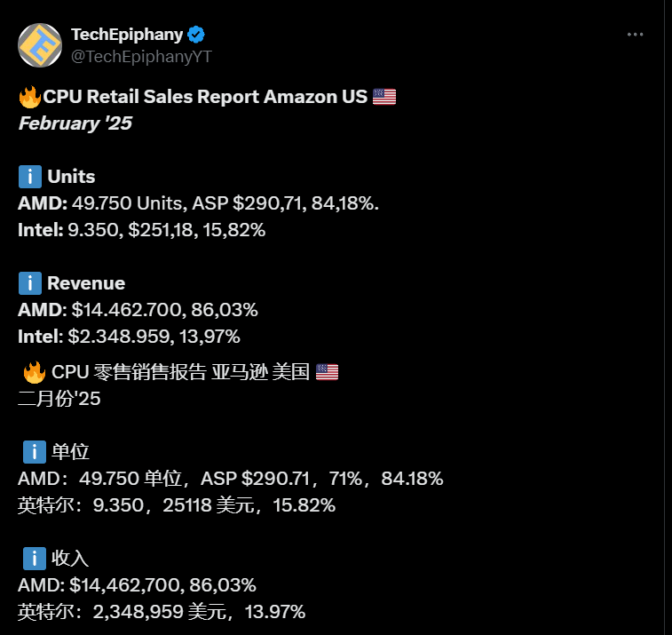This screenshot has height=635, width=672.
Task: Click the blue verified badge
Action: point(196,35)
